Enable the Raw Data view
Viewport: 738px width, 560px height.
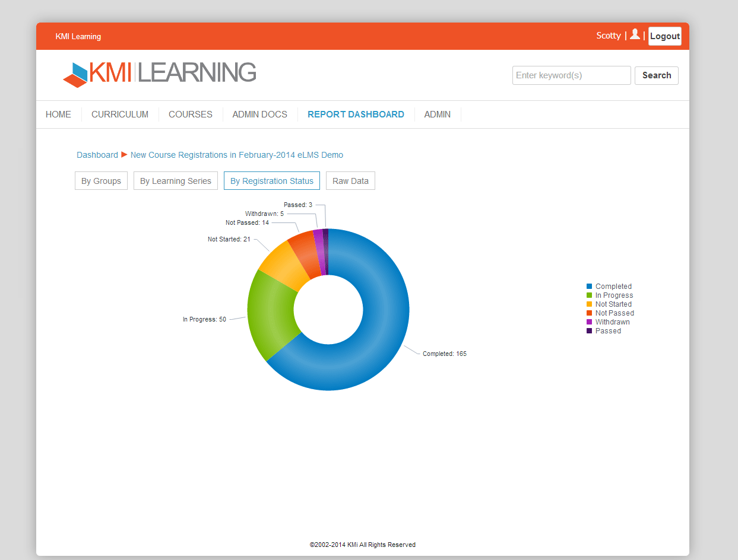click(x=350, y=180)
